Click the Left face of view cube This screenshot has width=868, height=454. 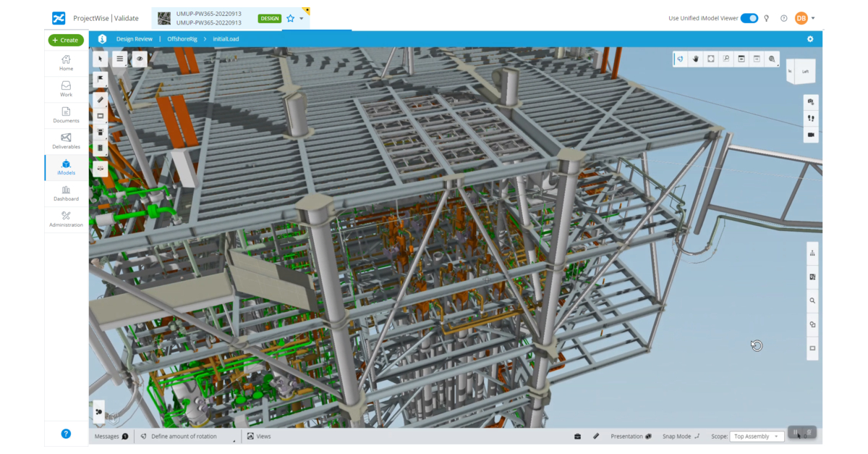pos(805,72)
